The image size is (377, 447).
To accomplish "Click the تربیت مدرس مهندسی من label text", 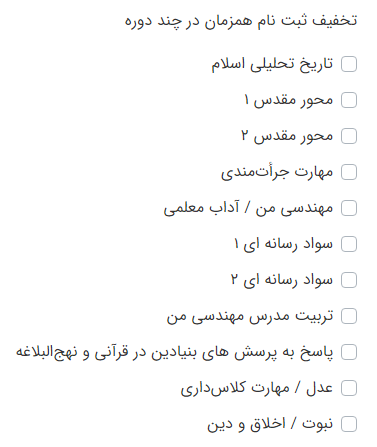I will 250,316.
